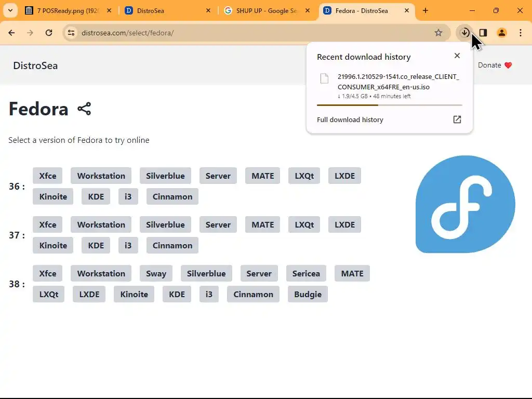Choose Fedora 37 KDE
532x399 pixels.
tap(96, 245)
